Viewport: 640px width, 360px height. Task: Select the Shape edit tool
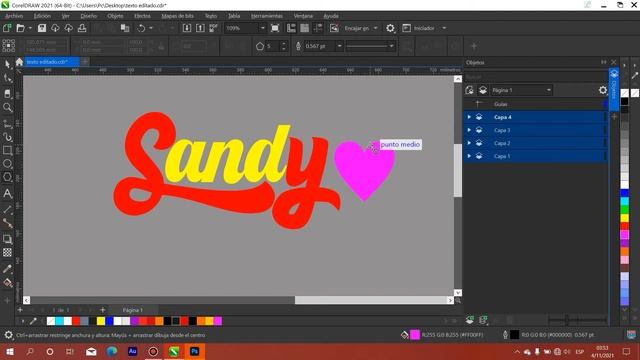coord(7,78)
